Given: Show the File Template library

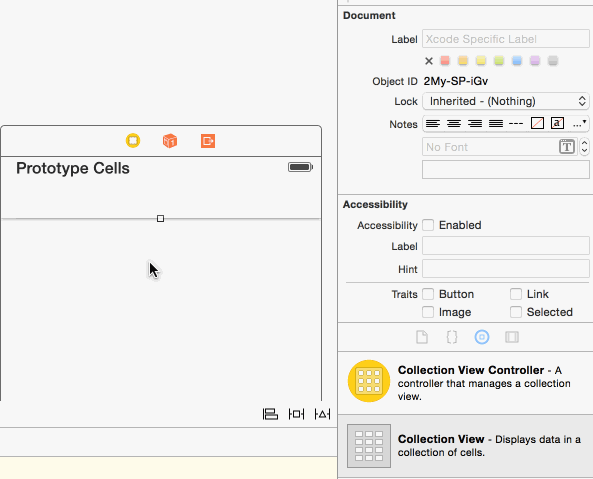Looking at the screenshot, I should point(422,337).
